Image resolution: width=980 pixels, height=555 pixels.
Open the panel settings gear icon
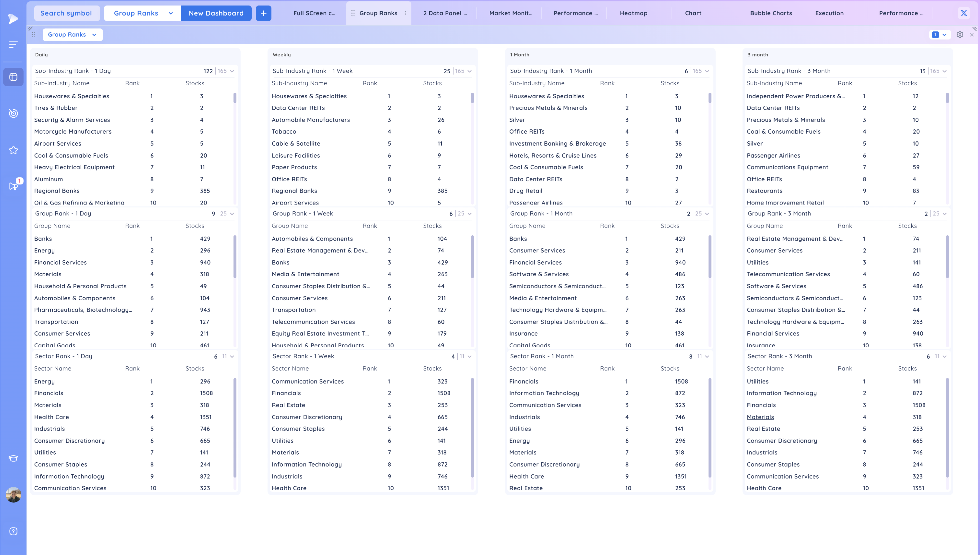tap(960, 35)
